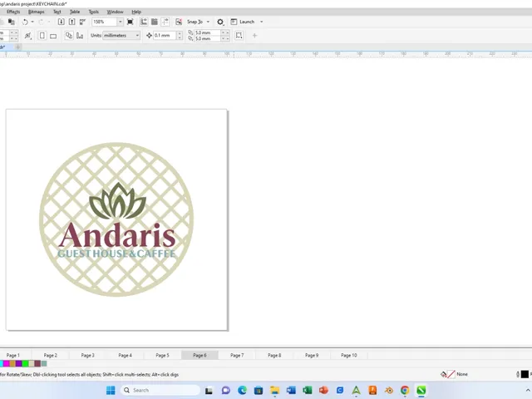Viewport: 532px width, 399px height.
Task: Open the Windows Start menu
Action: [x=111, y=390]
